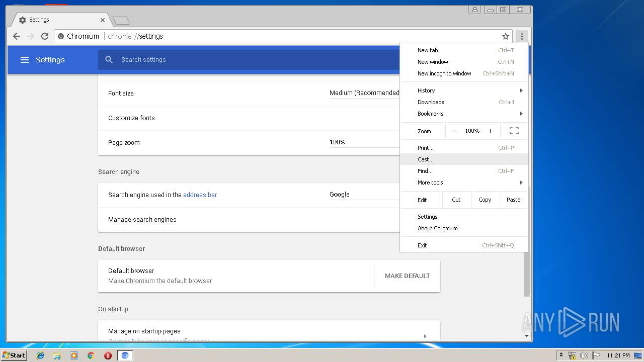644x362 pixels.
Task: Open the Font size dropdown
Action: (x=364, y=93)
